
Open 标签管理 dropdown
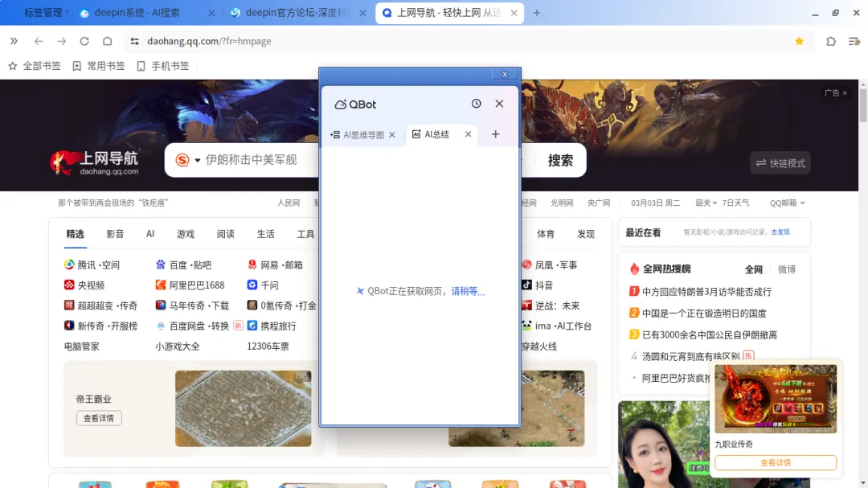[46, 13]
